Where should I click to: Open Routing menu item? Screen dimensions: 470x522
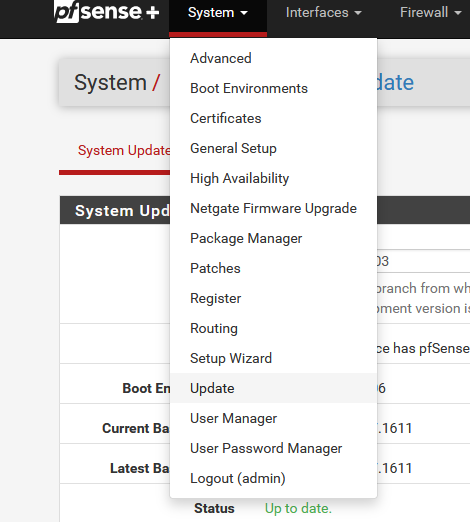pos(273,328)
